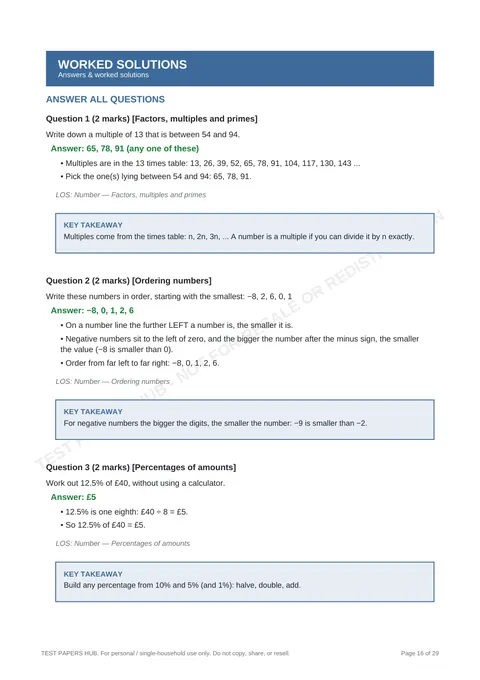Click the bullet about negative numbers left of zero
This screenshot has width=480, height=680.
[240, 344]
